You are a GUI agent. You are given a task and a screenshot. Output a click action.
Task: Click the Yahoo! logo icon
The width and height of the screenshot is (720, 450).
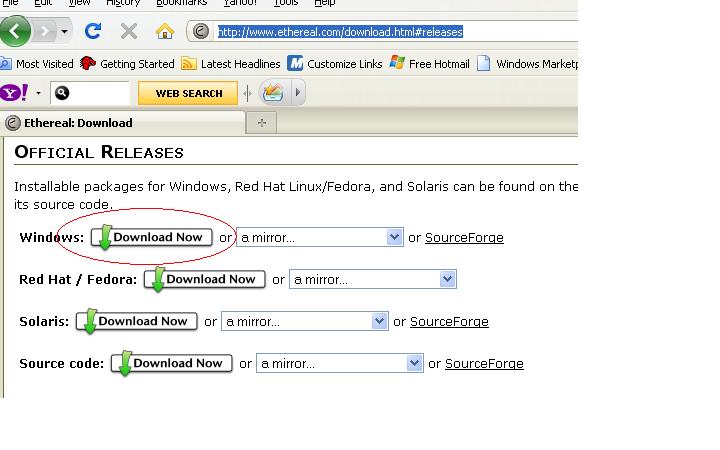point(14,93)
